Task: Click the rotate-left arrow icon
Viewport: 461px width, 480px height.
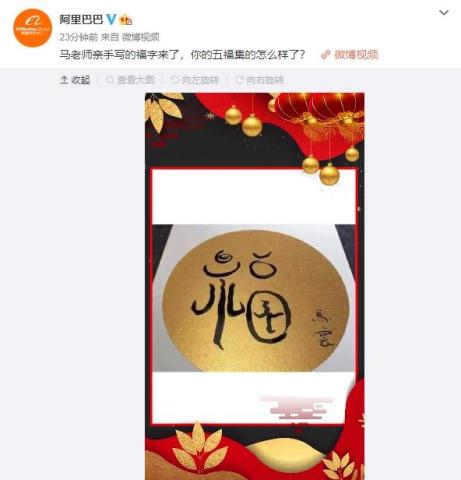Action: click(x=174, y=80)
